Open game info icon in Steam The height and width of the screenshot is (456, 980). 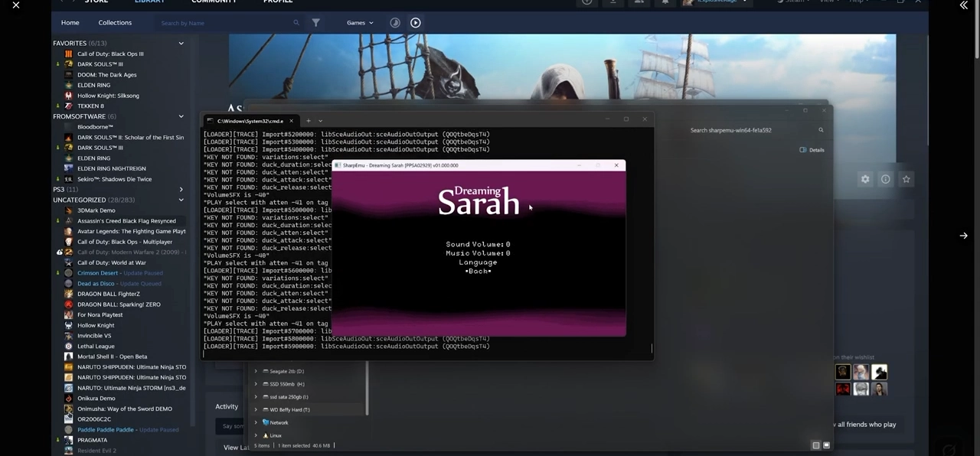[x=886, y=179]
